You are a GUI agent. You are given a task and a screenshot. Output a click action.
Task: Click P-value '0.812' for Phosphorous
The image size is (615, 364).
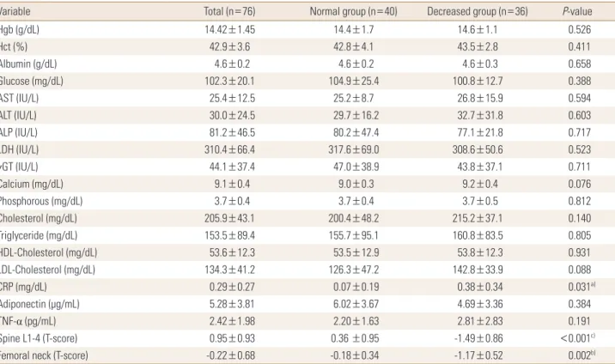click(x=579, y=201)
